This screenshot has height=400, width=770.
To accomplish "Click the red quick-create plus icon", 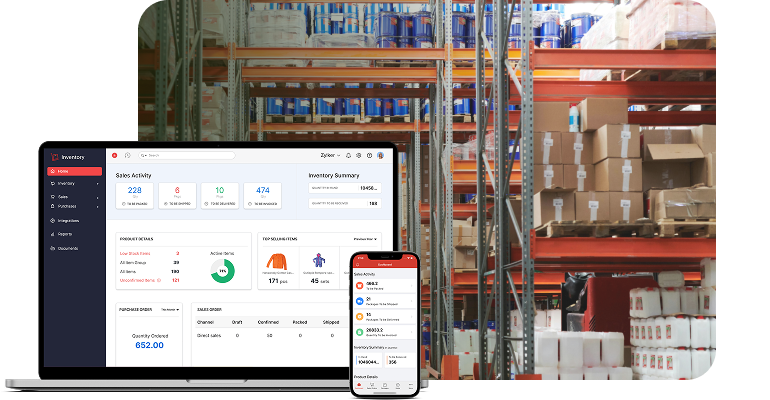I will 115,155.
